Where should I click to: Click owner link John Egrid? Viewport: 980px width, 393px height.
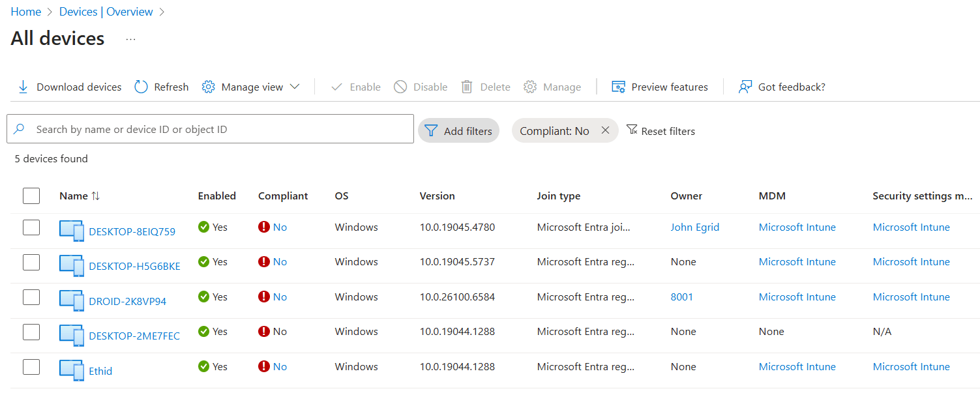(x=694, y=227)
